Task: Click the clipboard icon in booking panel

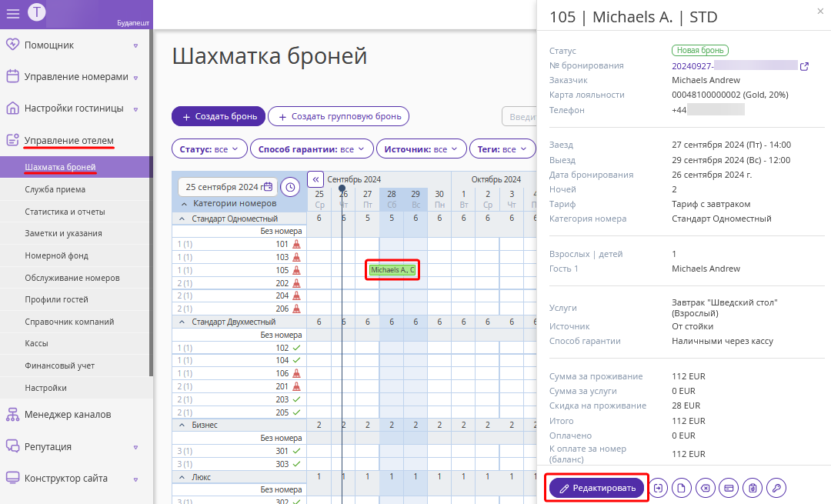Action: [753, 488]
